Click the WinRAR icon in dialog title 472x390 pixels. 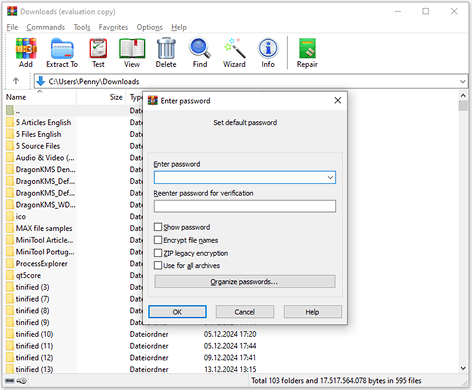click(x=153, y=100)
